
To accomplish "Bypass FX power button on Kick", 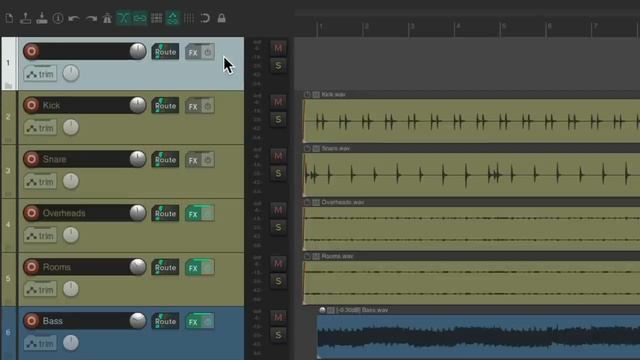I will (x=208, y=106).
